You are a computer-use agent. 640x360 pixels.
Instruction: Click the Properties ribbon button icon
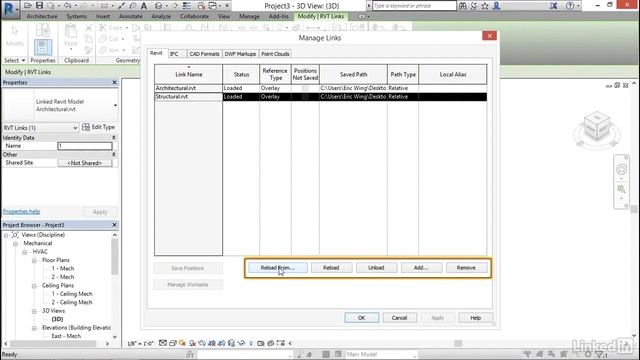click(x=42, y=47)
